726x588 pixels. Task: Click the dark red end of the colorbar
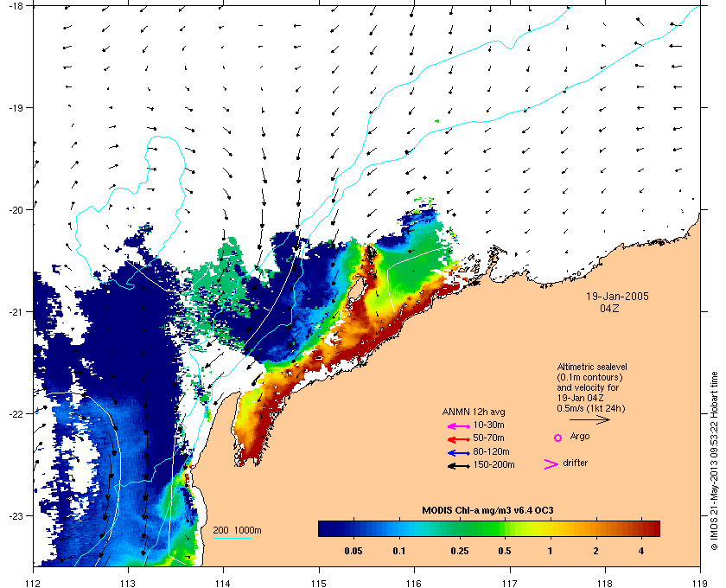[x=653, y=528]
